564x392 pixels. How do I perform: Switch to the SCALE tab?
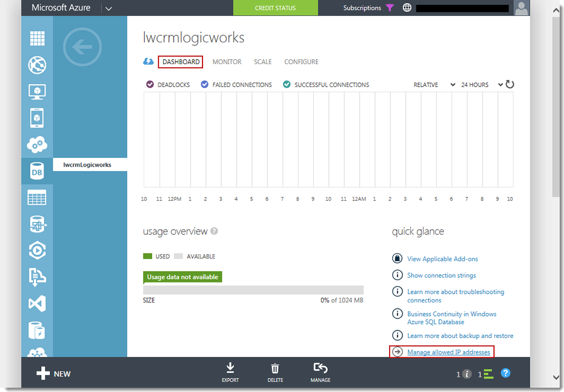[x=263, y=62]
